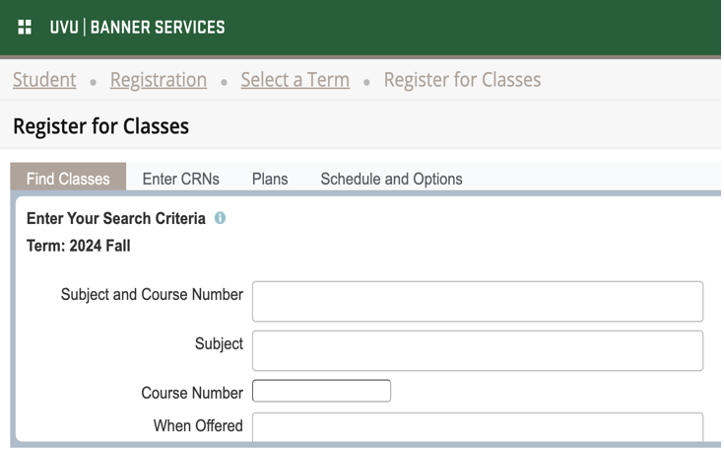Return to Select a Term breadcrumb

tap(295, 80)
